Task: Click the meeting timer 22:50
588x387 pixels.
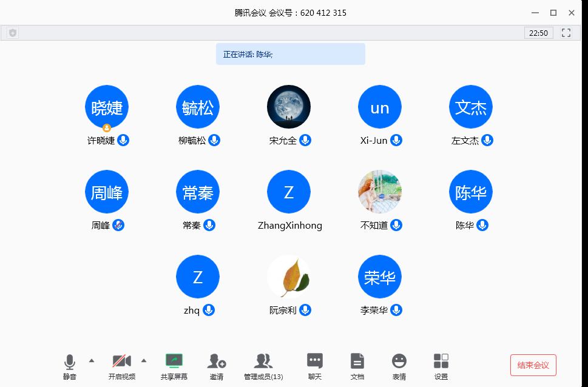Action: [538, 33]
